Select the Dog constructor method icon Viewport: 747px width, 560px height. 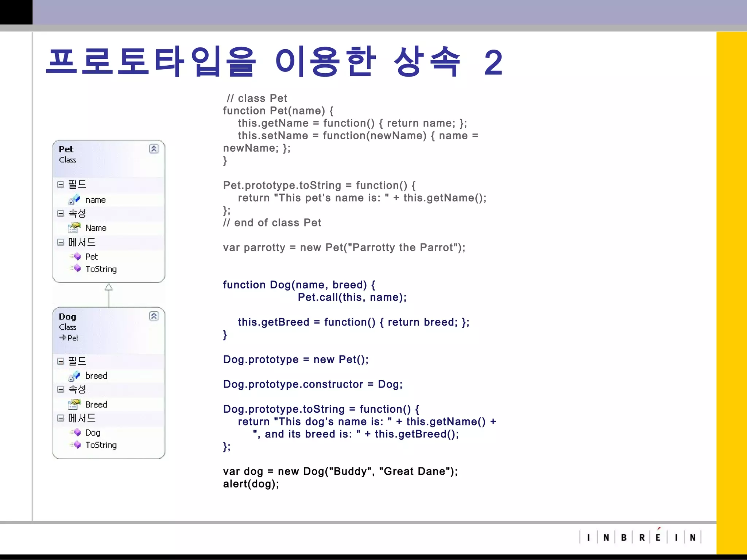click(75, 432)
